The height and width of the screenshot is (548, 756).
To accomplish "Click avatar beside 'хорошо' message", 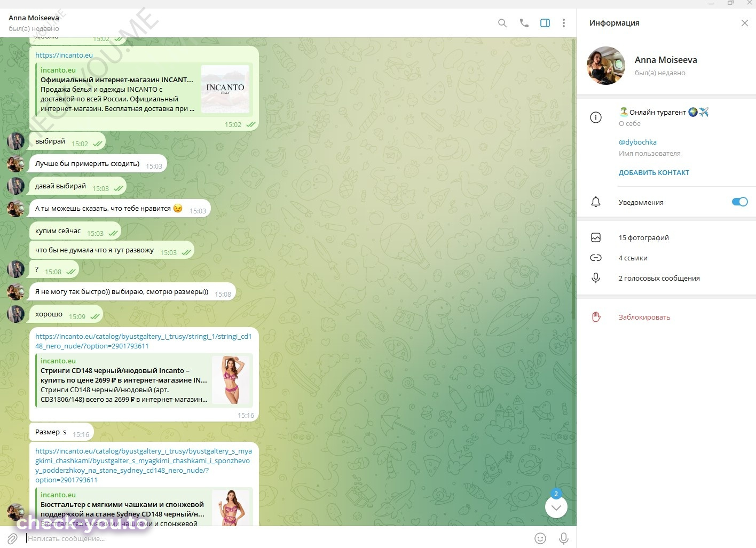I will (x=15, y=314).
